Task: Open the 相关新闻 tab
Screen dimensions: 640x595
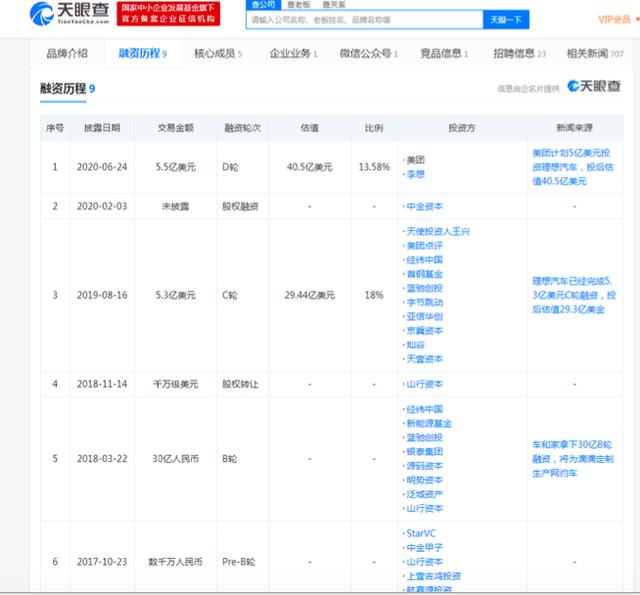Action: (597, 53)
